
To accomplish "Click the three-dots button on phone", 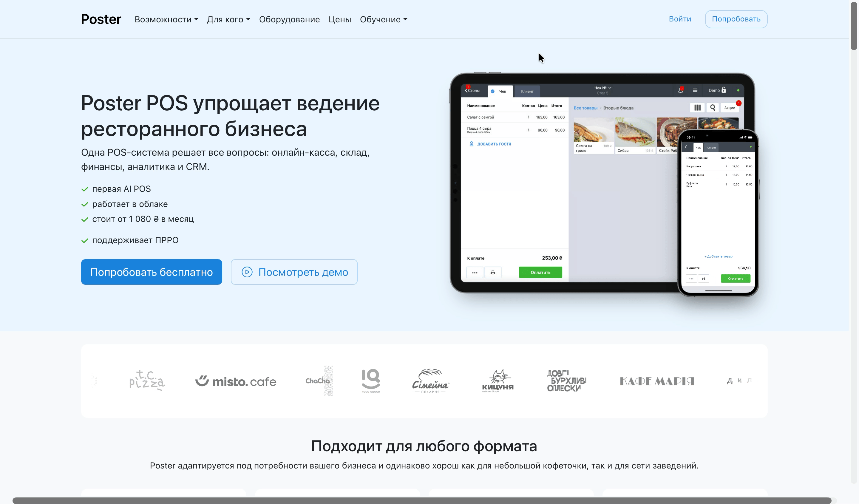I will pyautogui.click(x=691, y=279).
